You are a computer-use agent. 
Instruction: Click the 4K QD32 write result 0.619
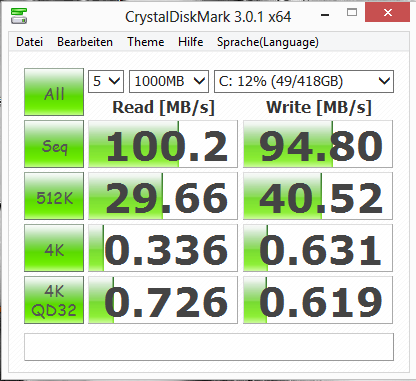[x=318, y=300]
